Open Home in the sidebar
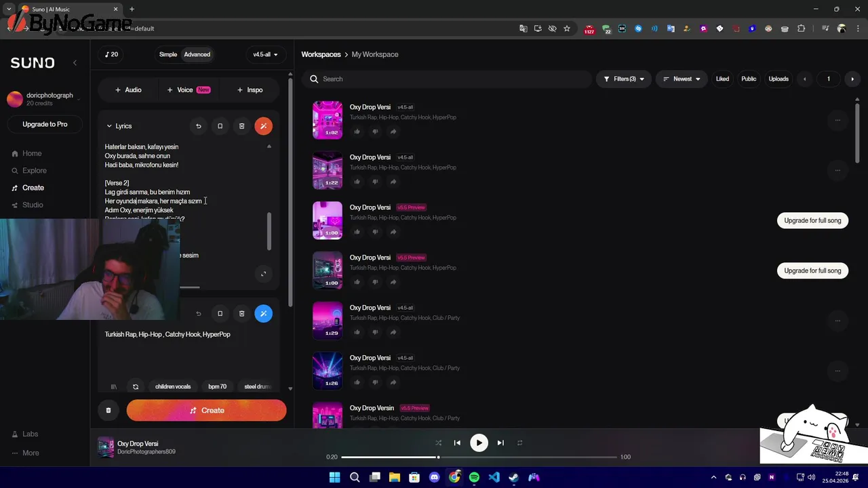Viewport: 868px width, 488px height. (26, 154)
